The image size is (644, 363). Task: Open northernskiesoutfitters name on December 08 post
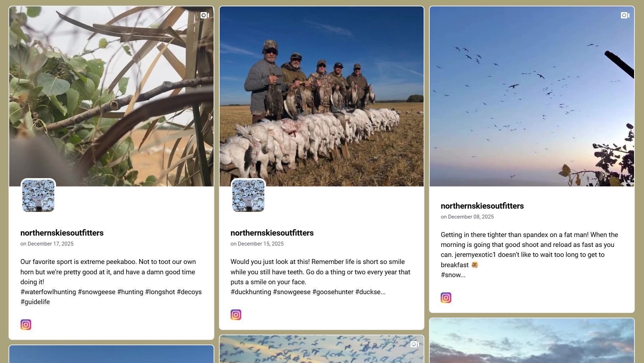(x=482, y=206)
